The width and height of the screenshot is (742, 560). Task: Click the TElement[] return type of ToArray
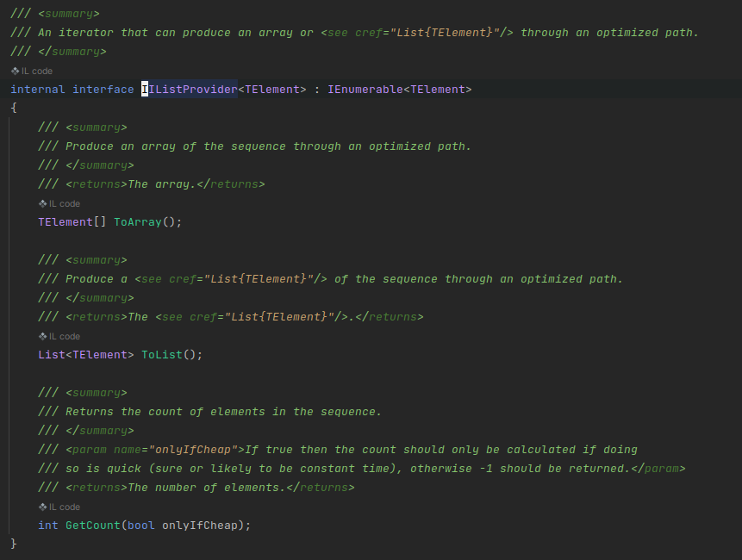click(x=72, y=221)
